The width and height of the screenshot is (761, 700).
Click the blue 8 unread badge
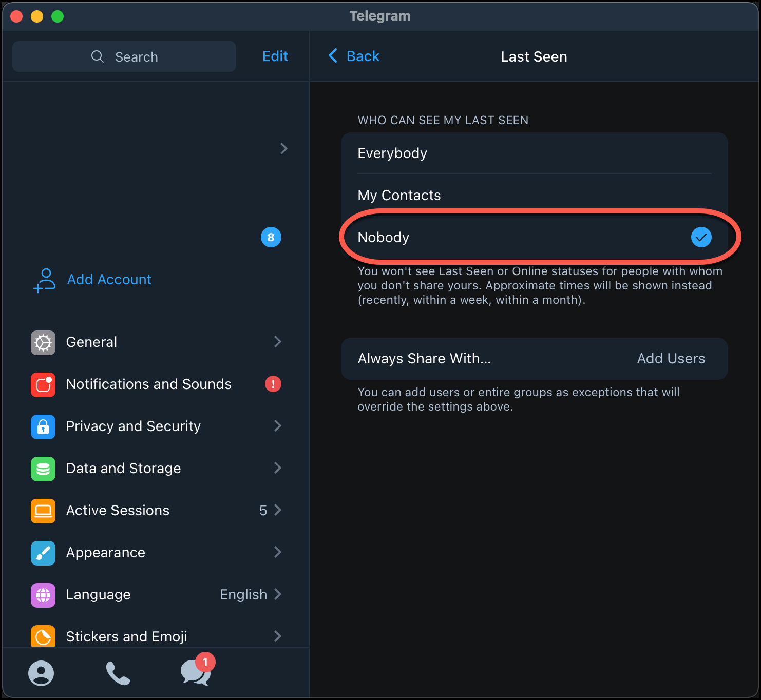click(x=271, y=237)
